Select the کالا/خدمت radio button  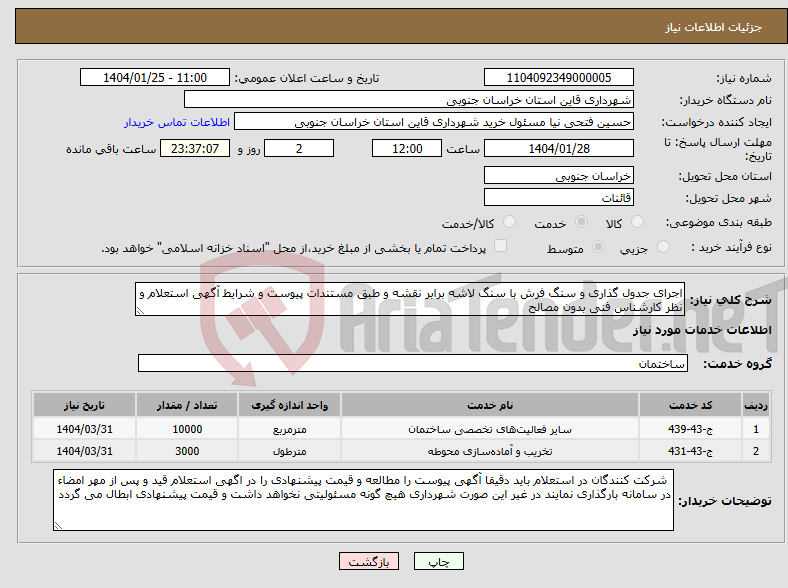click(509, 222)
